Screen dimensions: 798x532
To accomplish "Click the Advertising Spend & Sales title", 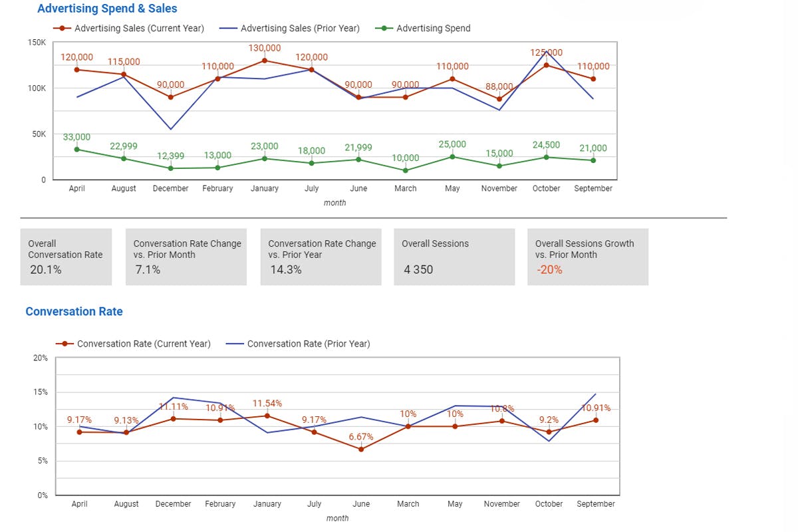I will [x=107, y=9].
